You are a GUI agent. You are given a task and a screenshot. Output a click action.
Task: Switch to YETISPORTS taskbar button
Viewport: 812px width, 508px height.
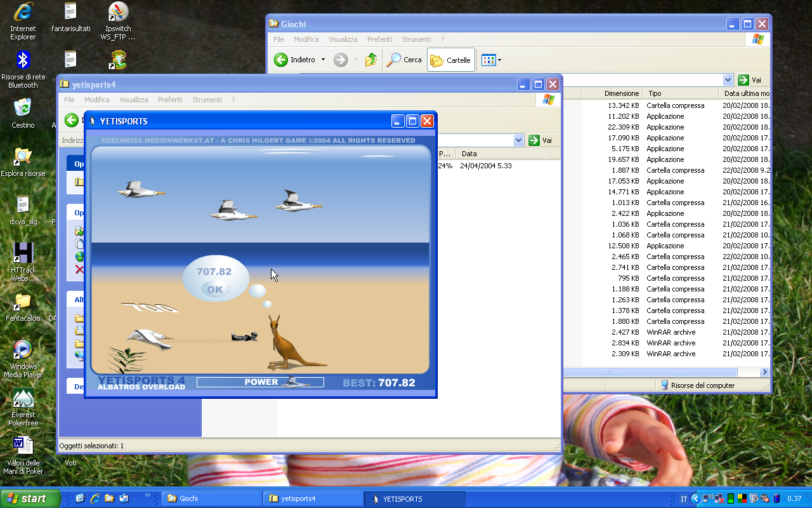click(415, 498)
